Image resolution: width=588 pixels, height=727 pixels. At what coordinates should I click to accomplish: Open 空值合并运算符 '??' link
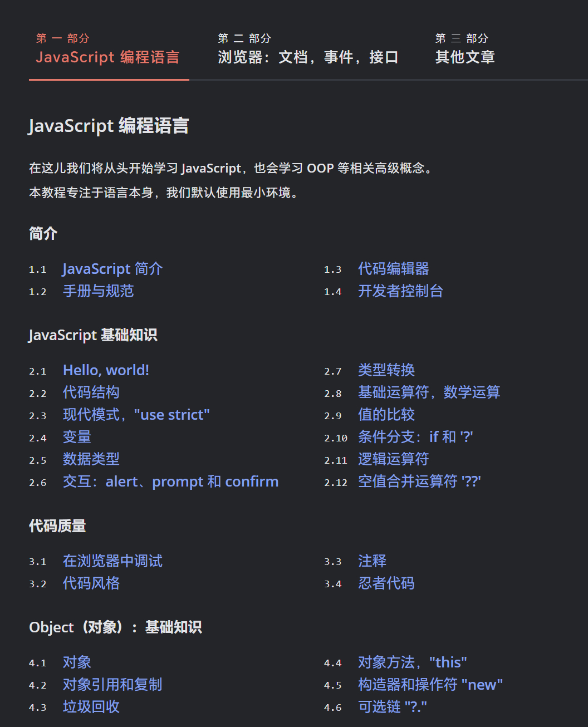click(419, 482)
